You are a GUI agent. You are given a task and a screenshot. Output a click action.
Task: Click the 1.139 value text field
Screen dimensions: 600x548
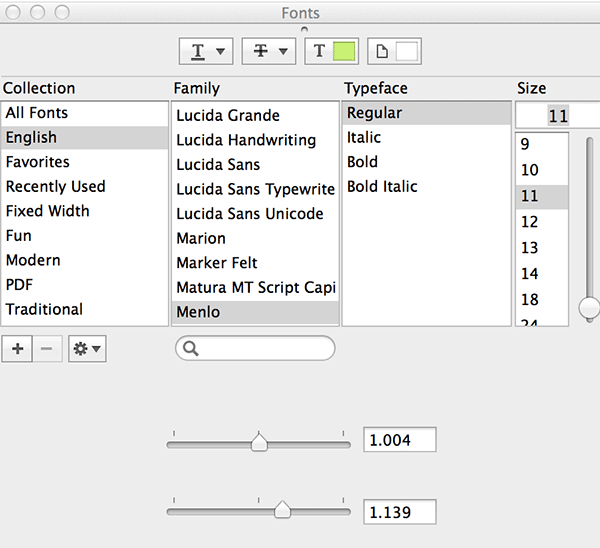(400, 512)
